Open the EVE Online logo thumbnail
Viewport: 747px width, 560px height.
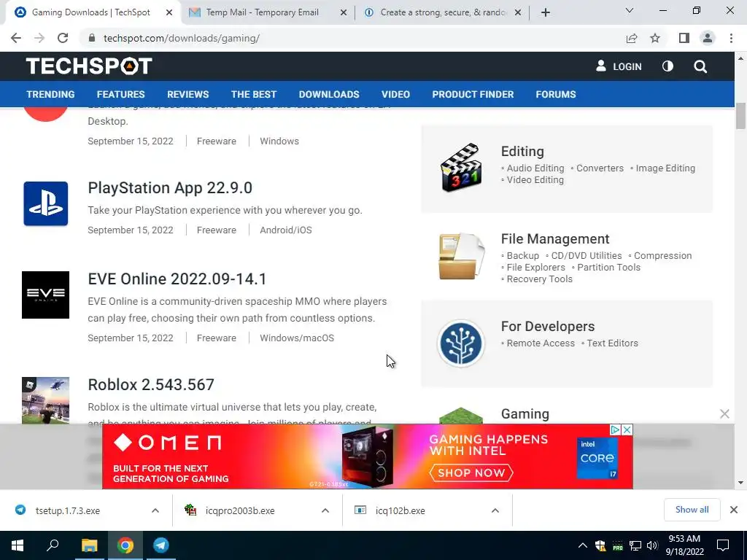tap(46, 295)
